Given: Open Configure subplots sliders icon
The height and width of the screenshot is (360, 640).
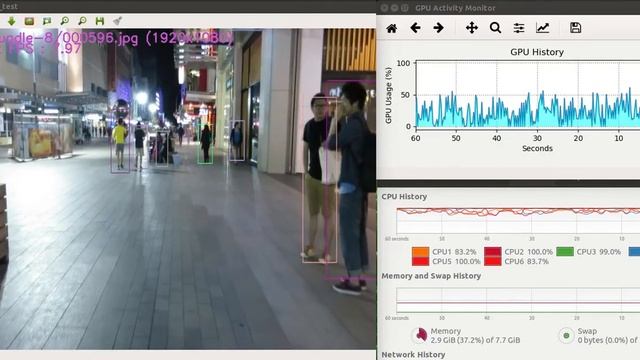Looking at the screenshot, I should coord(519,28).
